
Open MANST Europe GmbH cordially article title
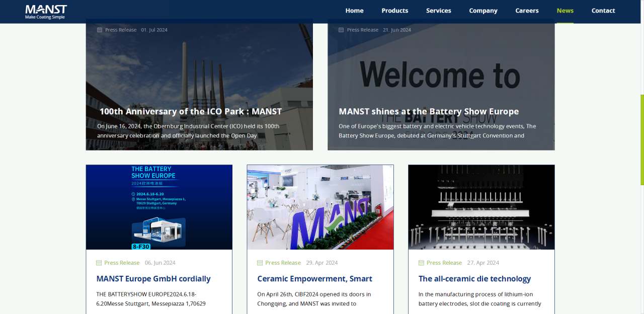click(153, 279)
